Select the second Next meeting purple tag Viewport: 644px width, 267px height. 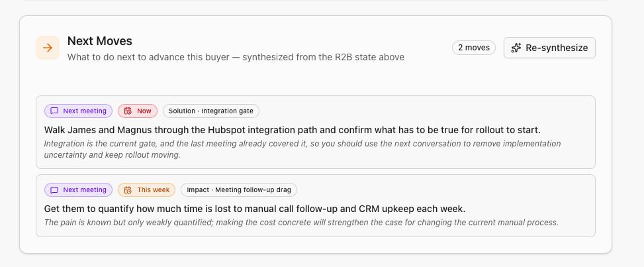[79, 190]
